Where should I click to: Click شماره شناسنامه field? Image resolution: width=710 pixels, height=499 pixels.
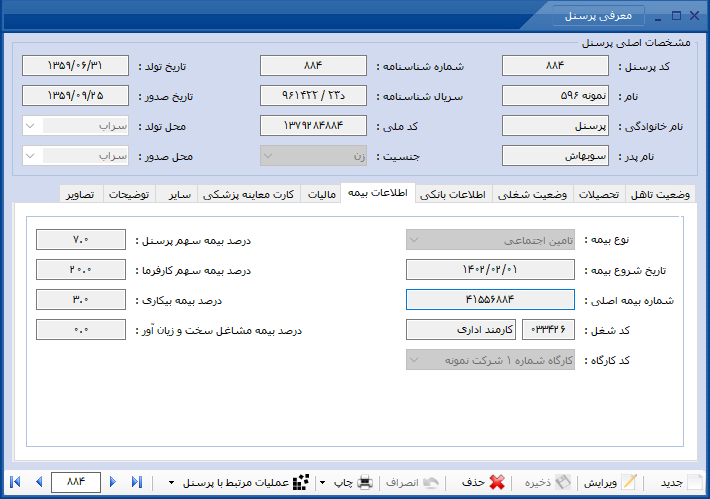pyautogui.click(x=313, y=66)
